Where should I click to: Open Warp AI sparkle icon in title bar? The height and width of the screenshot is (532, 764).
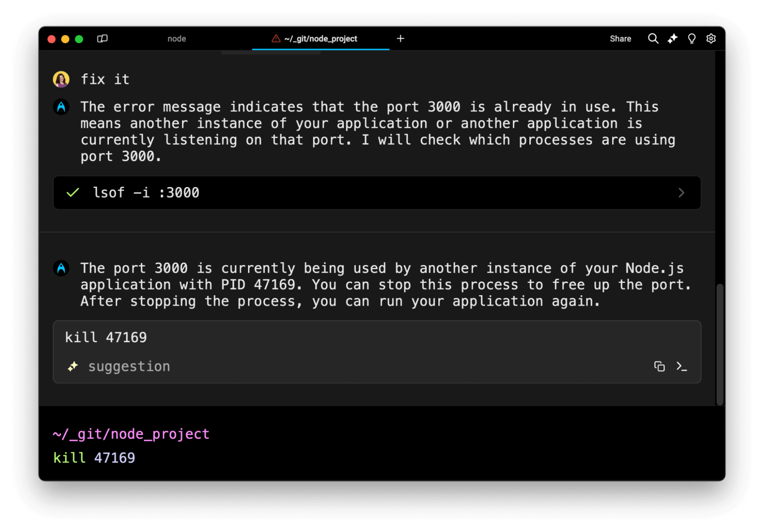tap(673, 39)
